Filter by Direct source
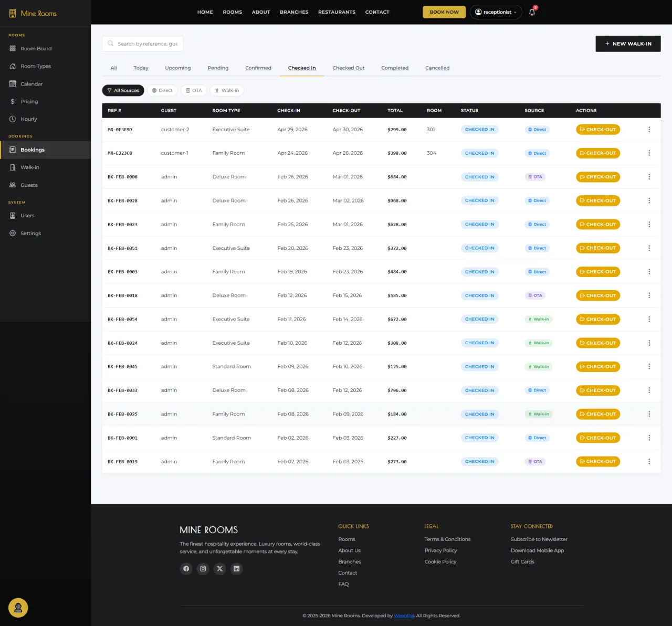The height and width of the screenshot is (626, 672). [x=162, y=90]
